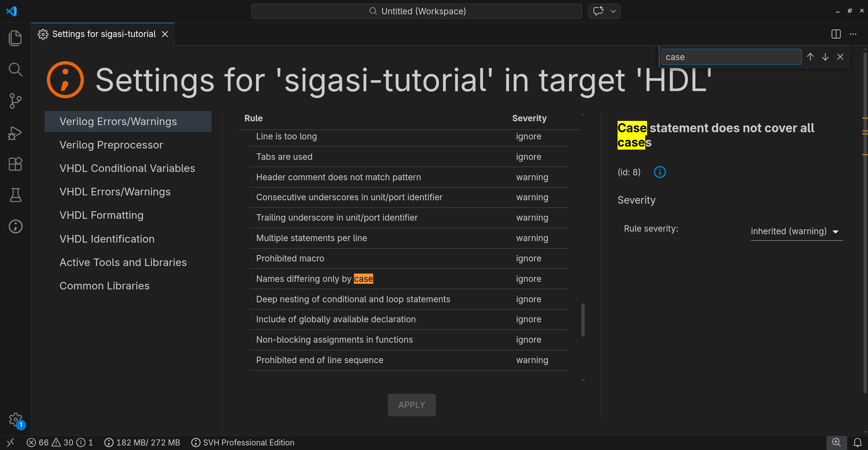Viewport: 868px width, 450px height.
Task: Open the Explorer sidebar panel
Action: (x=15, y=38)
